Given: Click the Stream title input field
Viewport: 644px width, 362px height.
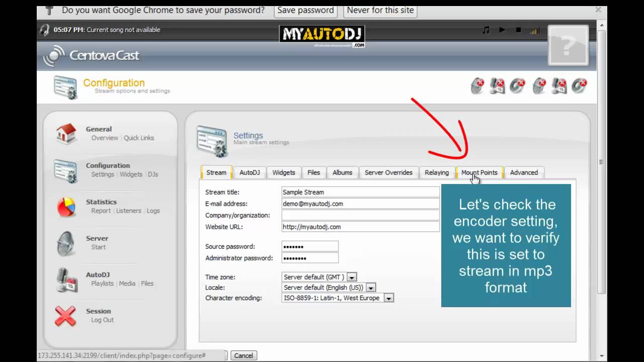Looking at the screenshot, I should pyautogui.click(x=360, y=192).
